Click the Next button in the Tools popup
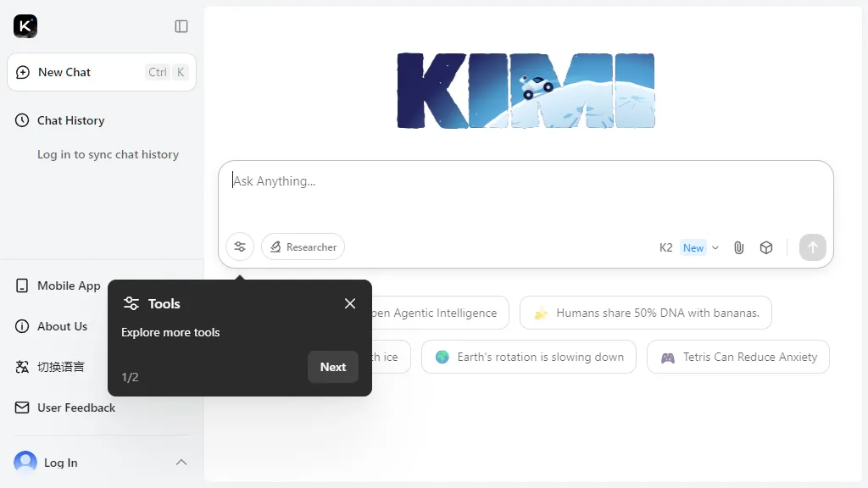The width and height of the screenshot is (868, 488). pos(332,367)
